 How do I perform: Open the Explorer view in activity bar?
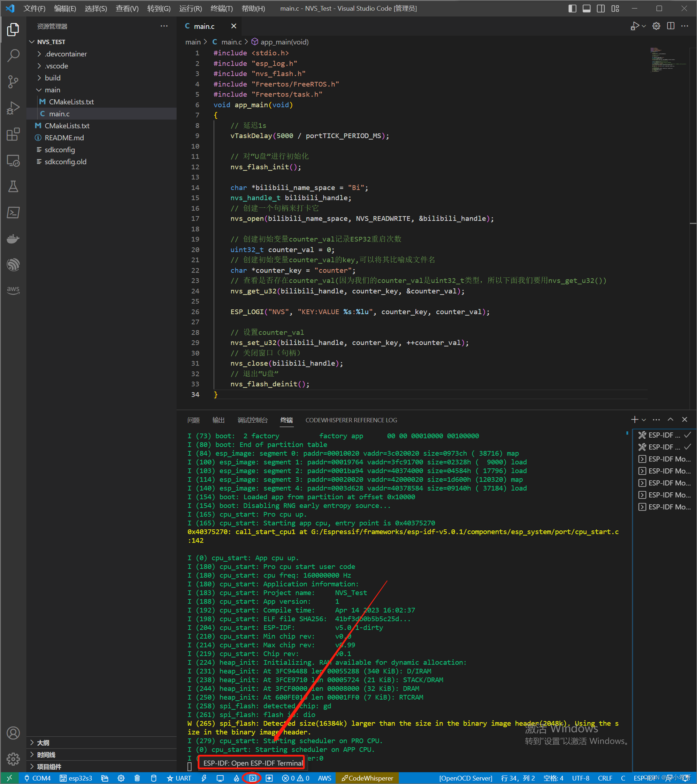point(13,29)
